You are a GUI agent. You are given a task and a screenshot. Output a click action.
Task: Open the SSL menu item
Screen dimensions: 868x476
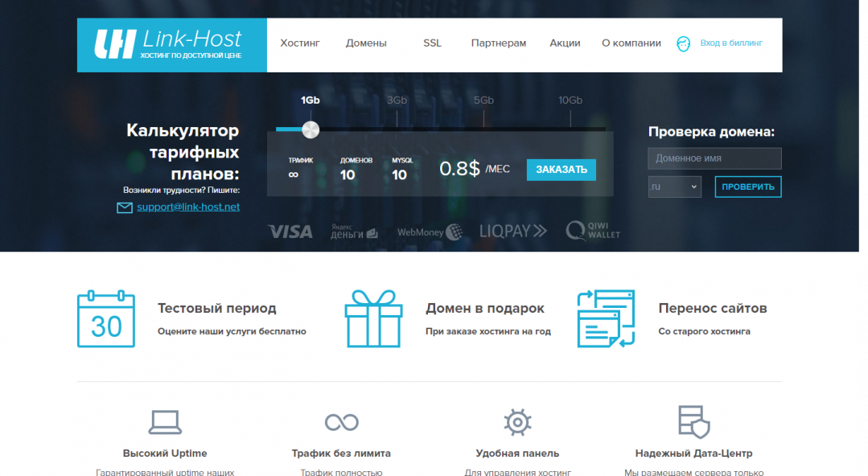coord(432,43)
